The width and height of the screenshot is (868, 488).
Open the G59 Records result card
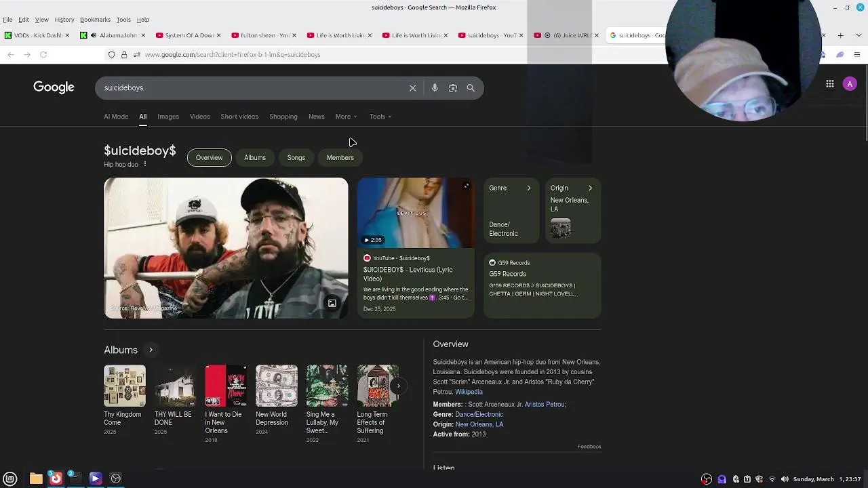pos(542,285)
